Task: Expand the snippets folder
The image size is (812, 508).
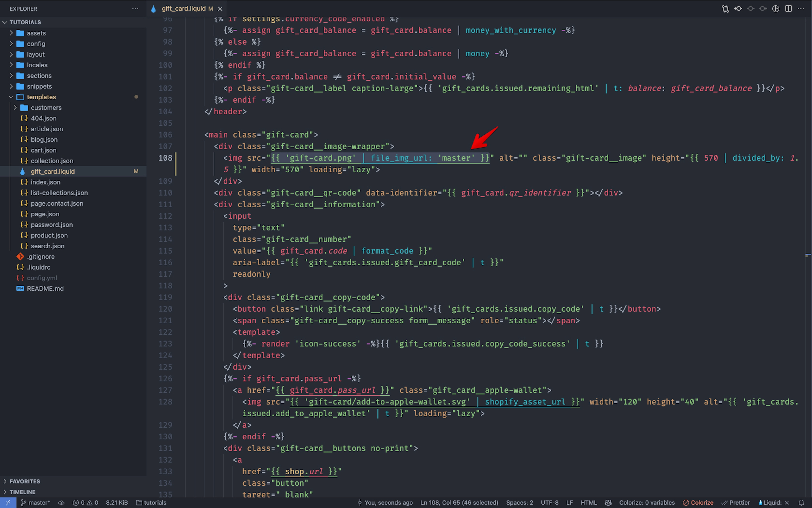Action: [73, 86]
